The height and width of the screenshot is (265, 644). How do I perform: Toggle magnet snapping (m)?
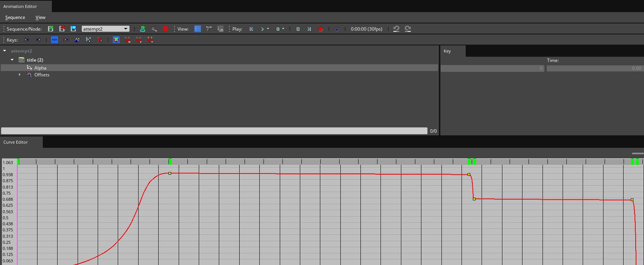tap(128, 40)
